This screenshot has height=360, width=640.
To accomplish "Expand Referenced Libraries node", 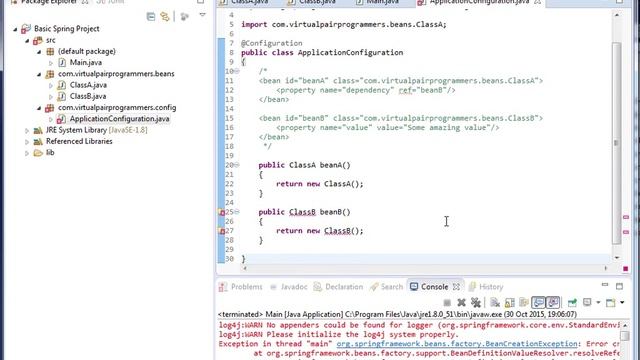I will (x=27, y=142).
